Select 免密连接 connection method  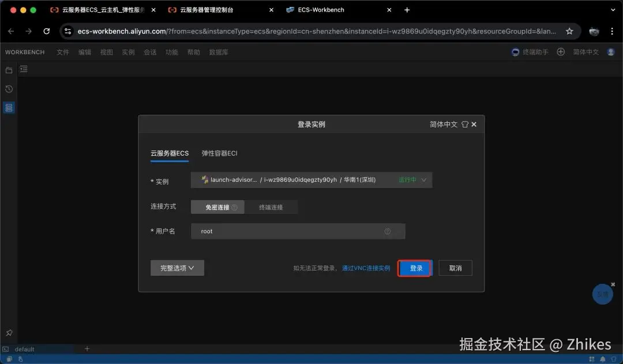tap(217, 207)
